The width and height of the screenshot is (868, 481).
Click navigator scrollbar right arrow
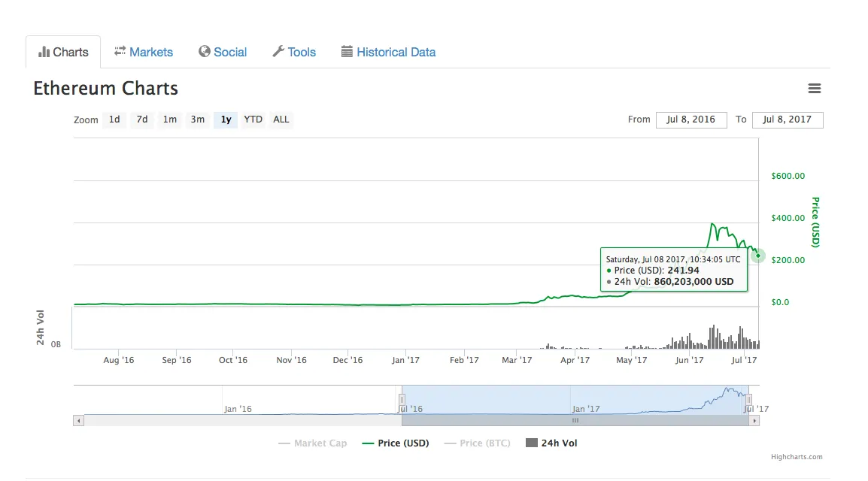coord(754,421)
